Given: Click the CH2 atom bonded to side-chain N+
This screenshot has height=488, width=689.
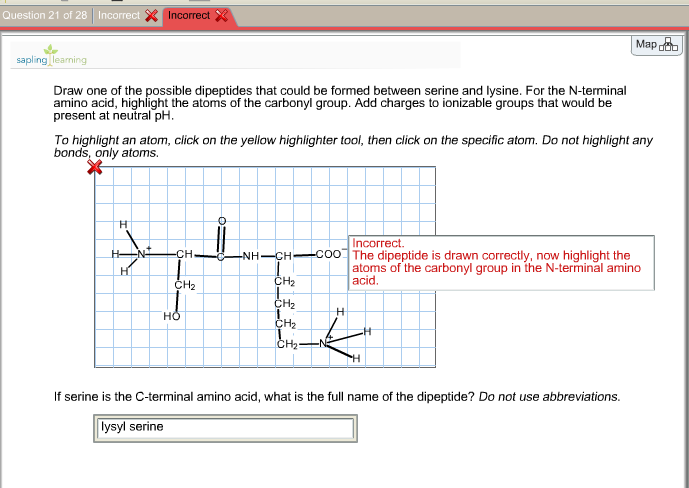Looking at the screenshot, I should (x=287, y=344).
